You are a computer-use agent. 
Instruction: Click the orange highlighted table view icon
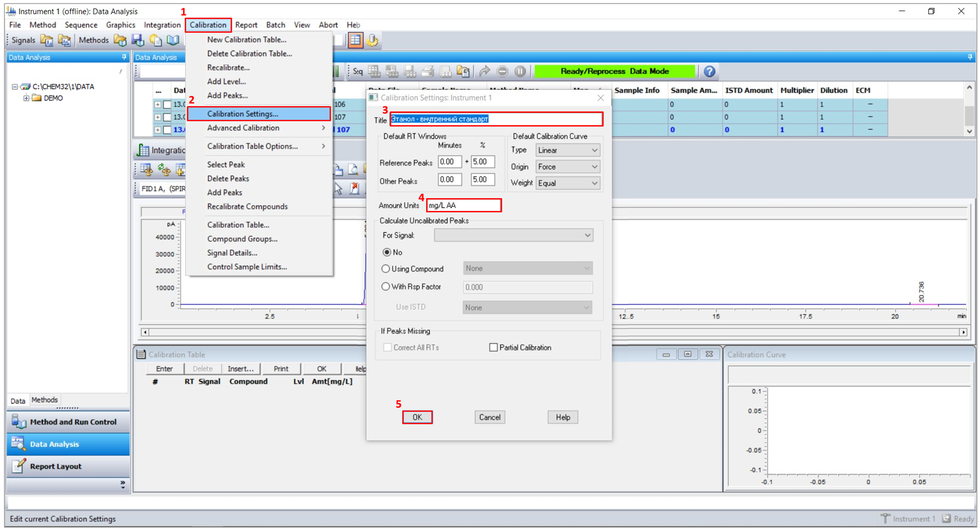click(355, 40)
